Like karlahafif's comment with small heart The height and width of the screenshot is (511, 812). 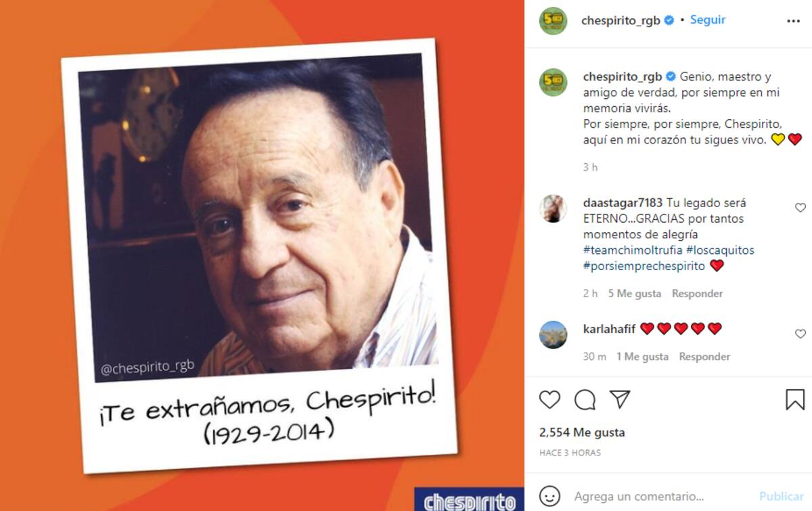(800, 334)
